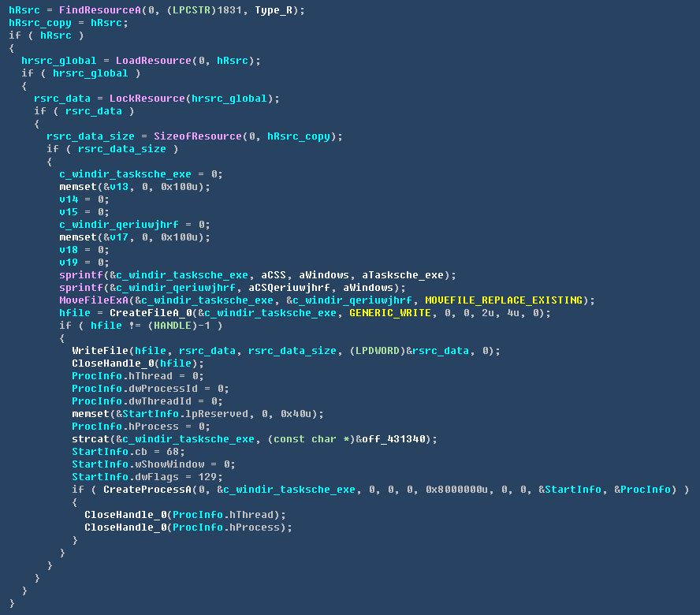Click the 'if ( hRsrc )' condition
This screenshot has height=615, width=700.
pos(47,35)
